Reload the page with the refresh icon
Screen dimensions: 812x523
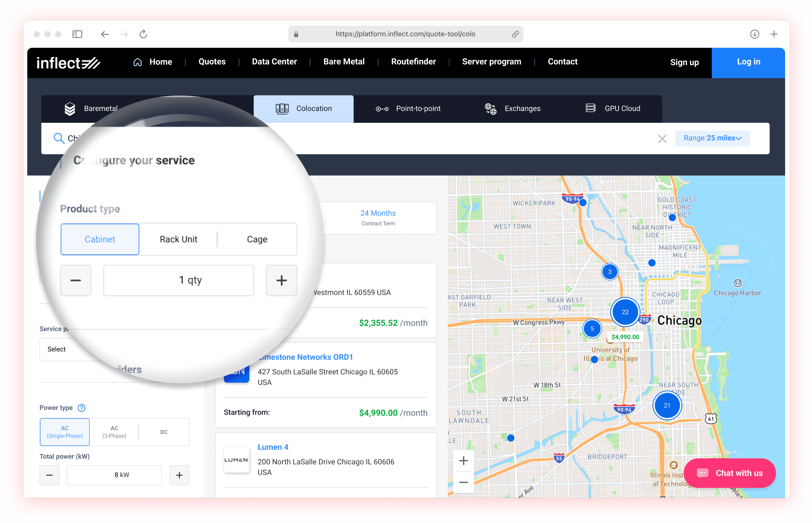pyautogui.click(x=143, y=34)
